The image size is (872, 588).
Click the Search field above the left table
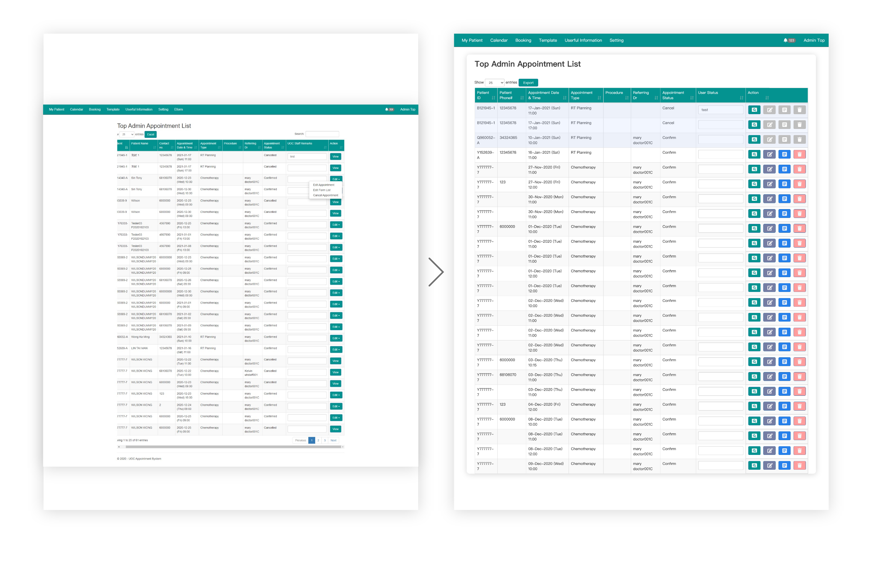[x=322, y=134]
